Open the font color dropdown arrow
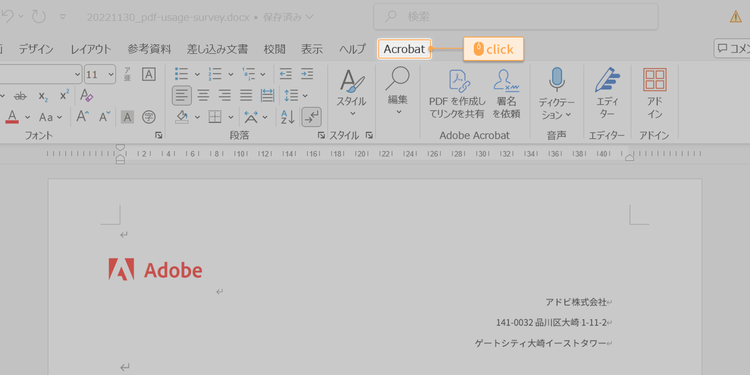 tap(27, 117)
